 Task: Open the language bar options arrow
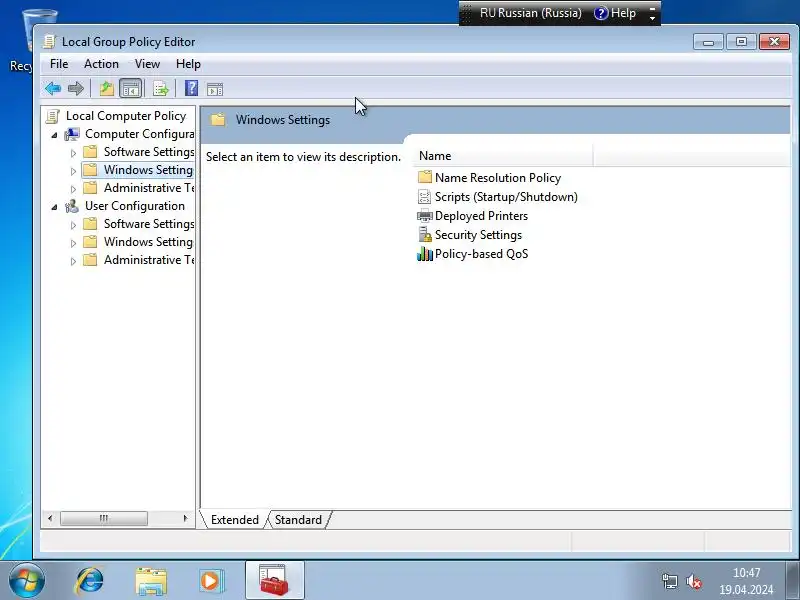[x=652, y=18]
